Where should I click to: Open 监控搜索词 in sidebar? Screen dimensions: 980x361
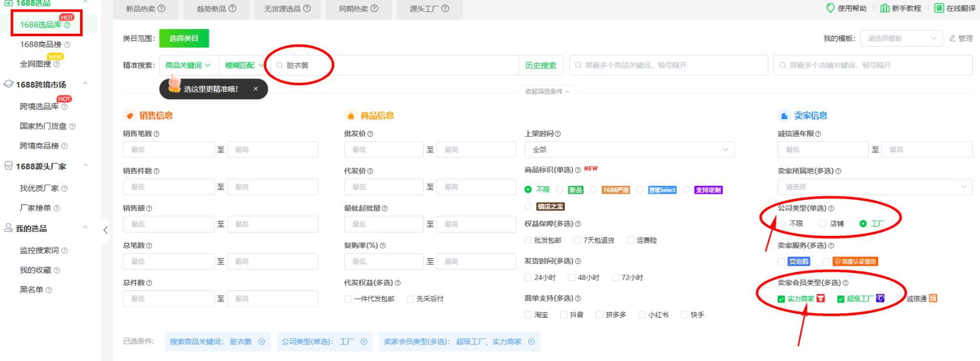pos(39,251)
